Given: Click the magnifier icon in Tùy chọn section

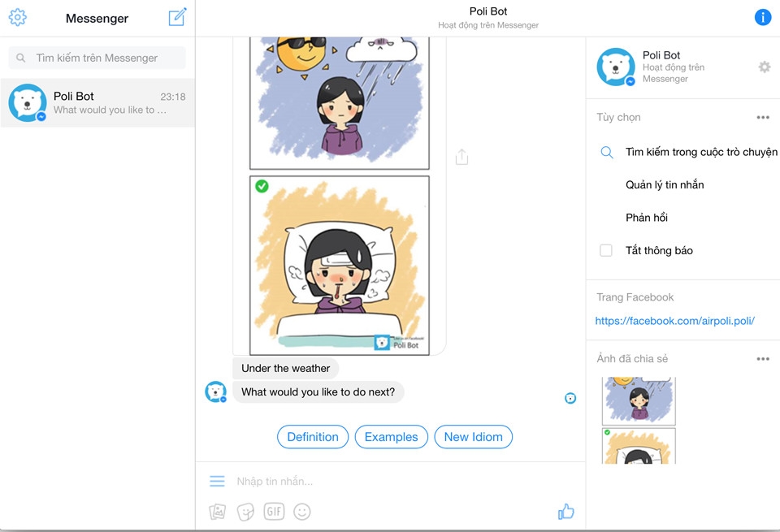Looking at the screenshot, I should click(x=607, y=152).
